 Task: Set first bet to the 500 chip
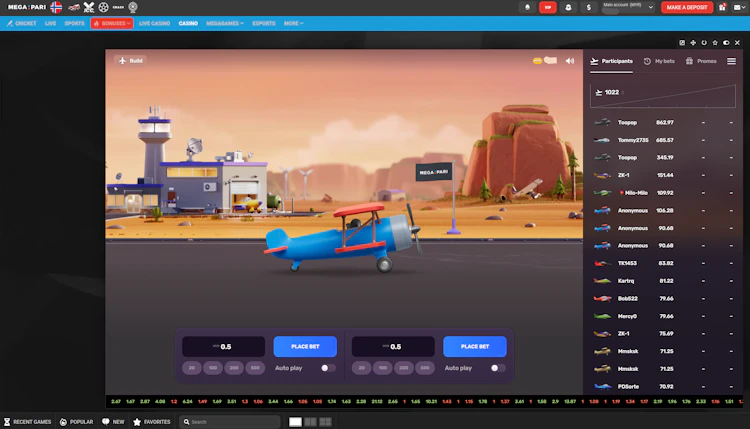255,368
